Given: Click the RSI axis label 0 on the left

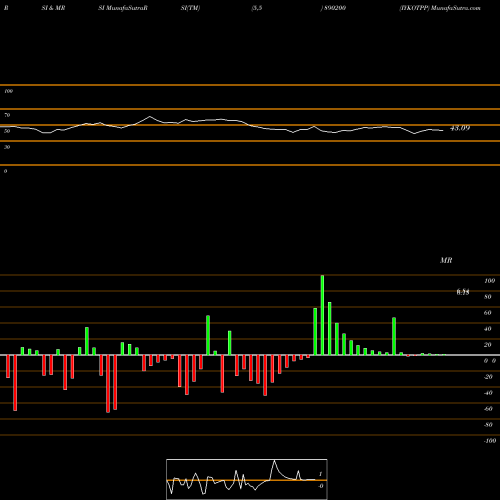Looking at the screenshot, I should (5, 171).
